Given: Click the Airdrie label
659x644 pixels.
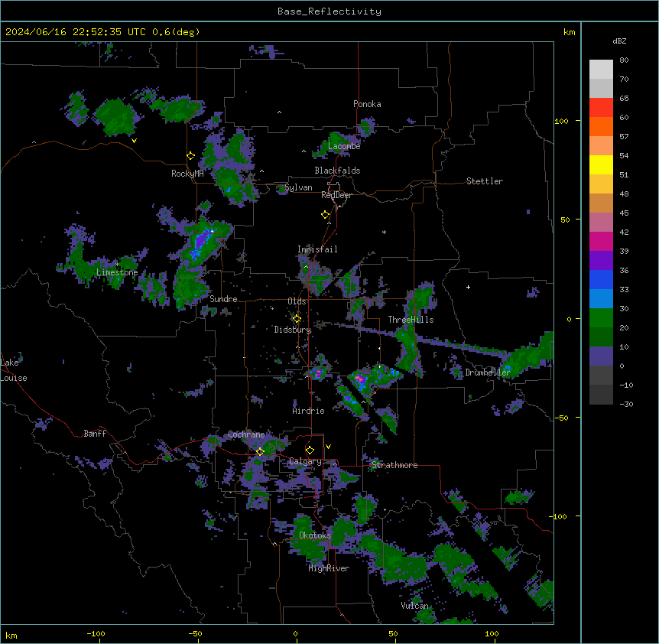Looking at the screenshot, I should point(309,411).
